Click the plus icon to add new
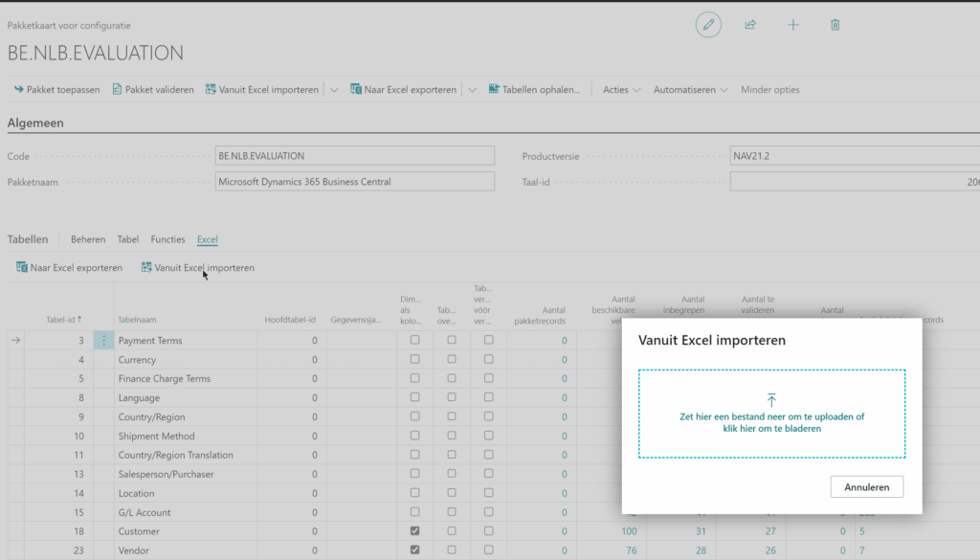 tap(792, 25)
